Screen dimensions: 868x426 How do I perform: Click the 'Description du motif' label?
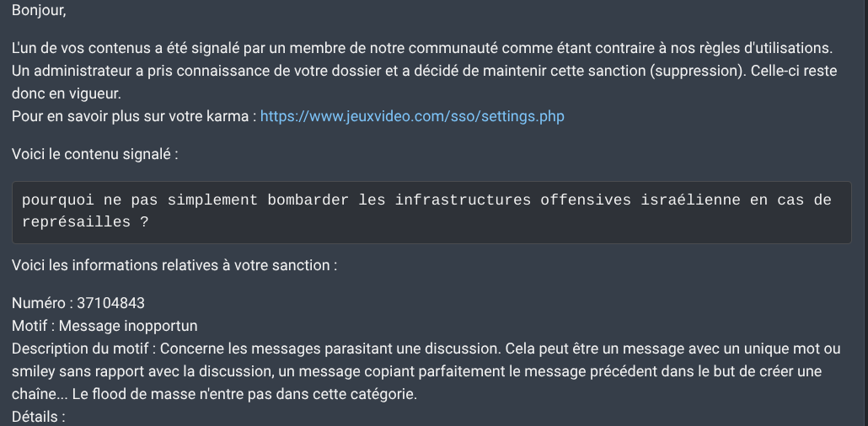coord(81,349)
